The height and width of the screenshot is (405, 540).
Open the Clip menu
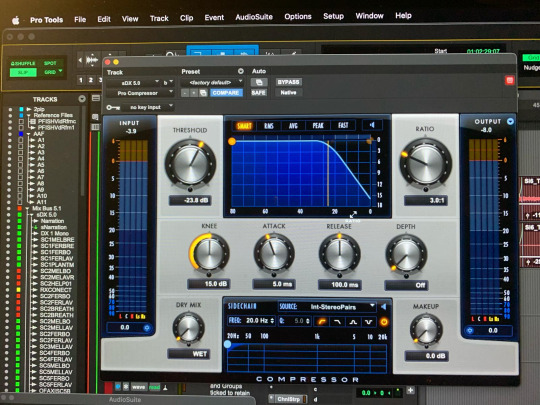[x=186, y=18]
